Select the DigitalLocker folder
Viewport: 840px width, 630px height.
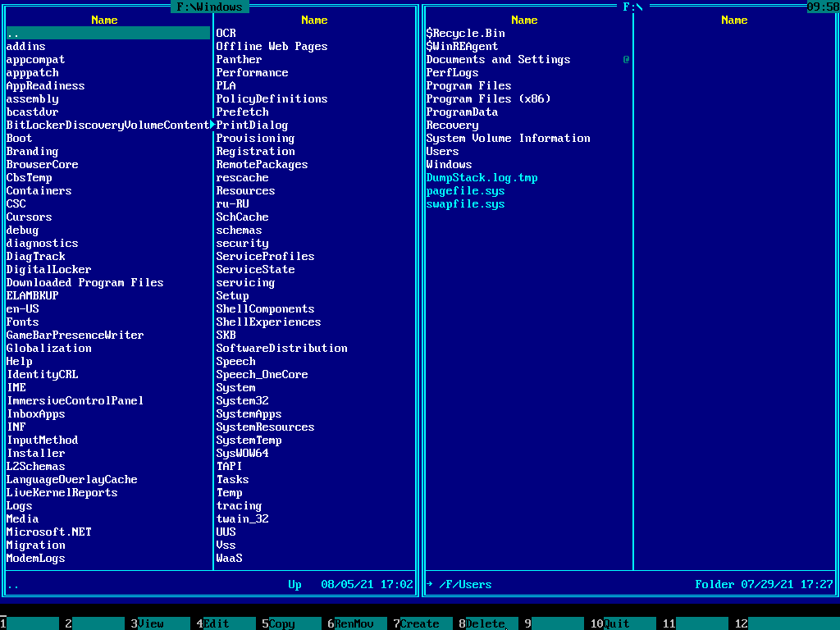(x=48, y=269)
